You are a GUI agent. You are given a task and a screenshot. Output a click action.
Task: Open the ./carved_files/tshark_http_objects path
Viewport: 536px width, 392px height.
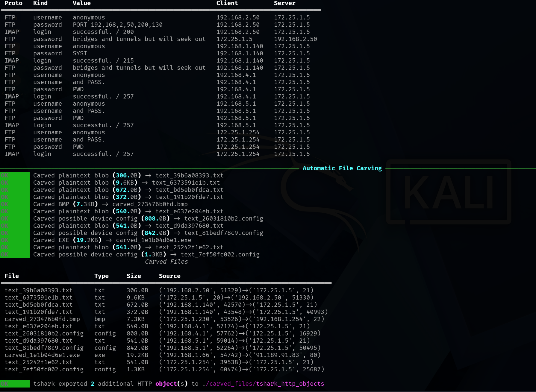263,384
